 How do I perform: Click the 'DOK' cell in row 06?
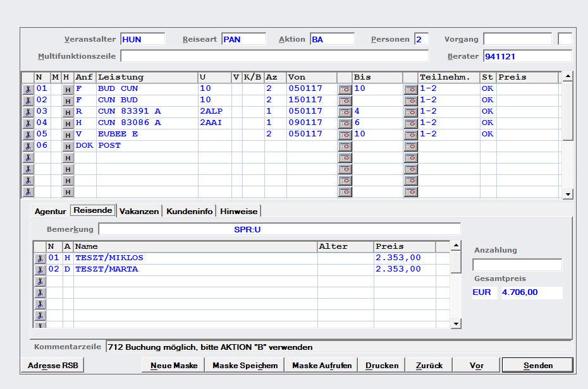(84, 145)
